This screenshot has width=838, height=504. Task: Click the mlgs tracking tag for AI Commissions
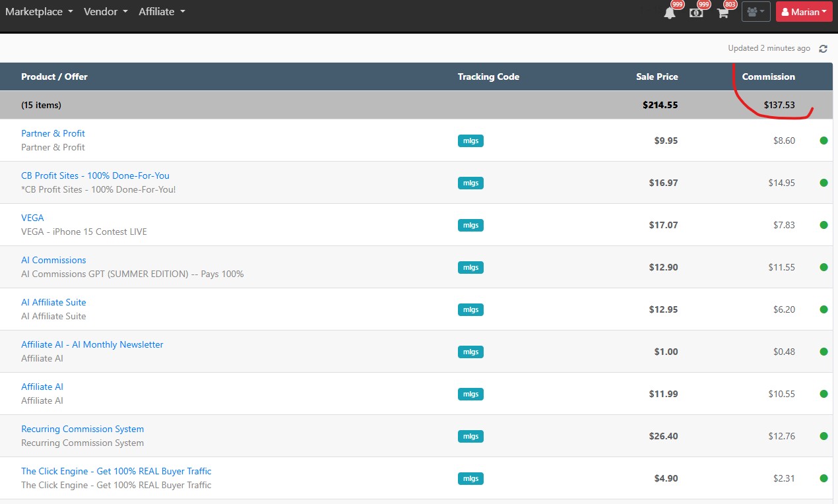(470, 267)
